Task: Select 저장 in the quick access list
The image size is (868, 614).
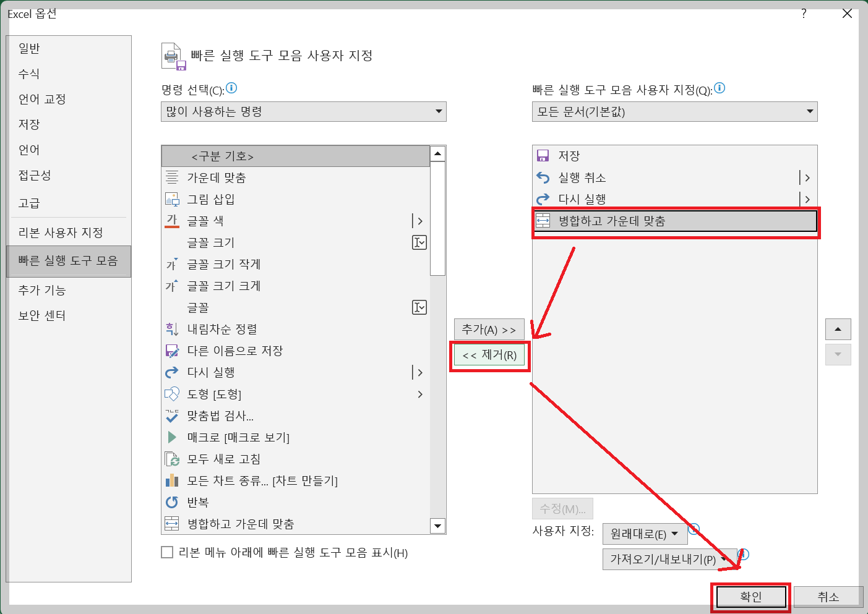Action: (x=569, y=155)
